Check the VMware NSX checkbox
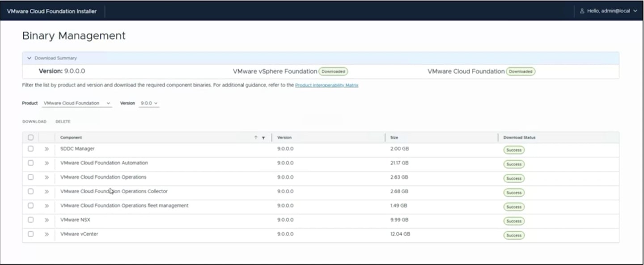The width and height of the screenshot is (644, 265). point(30,220)
